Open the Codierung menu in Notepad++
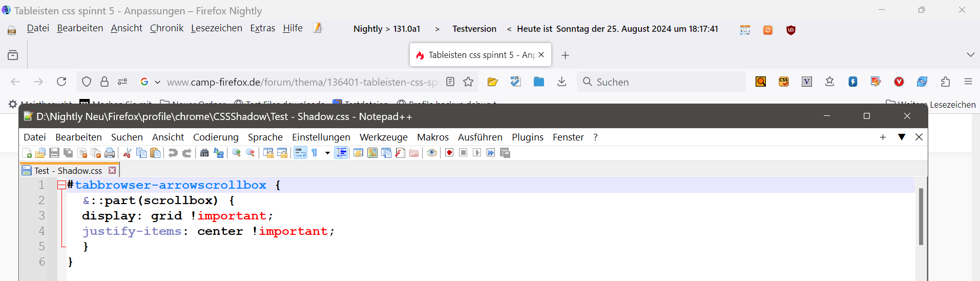The image size is (980, 281). [216, 137]
